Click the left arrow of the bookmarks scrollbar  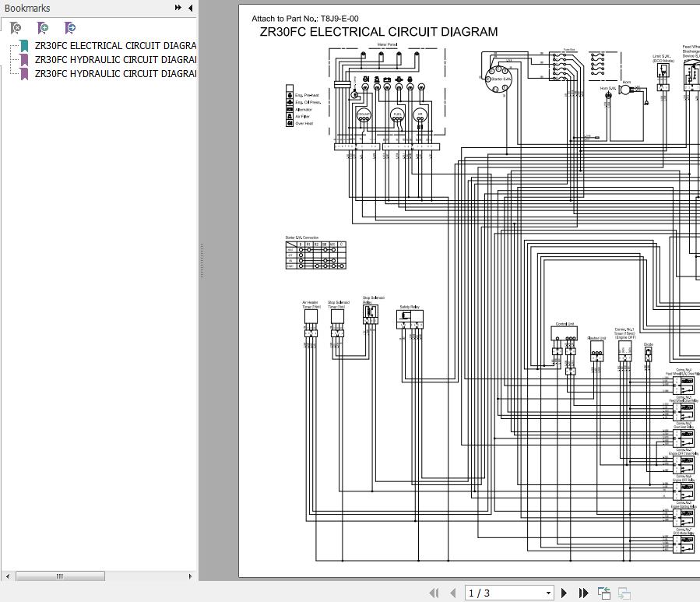[8, 576]
